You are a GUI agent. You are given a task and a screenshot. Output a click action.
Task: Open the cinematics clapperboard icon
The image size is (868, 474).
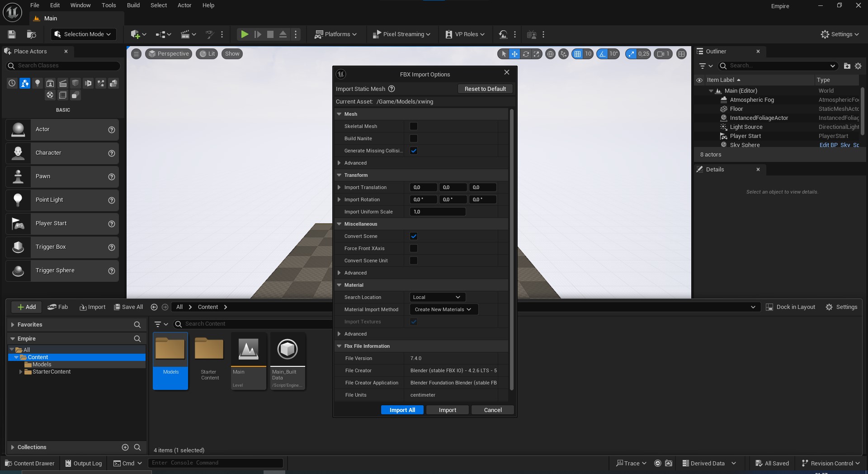[188, 34]
